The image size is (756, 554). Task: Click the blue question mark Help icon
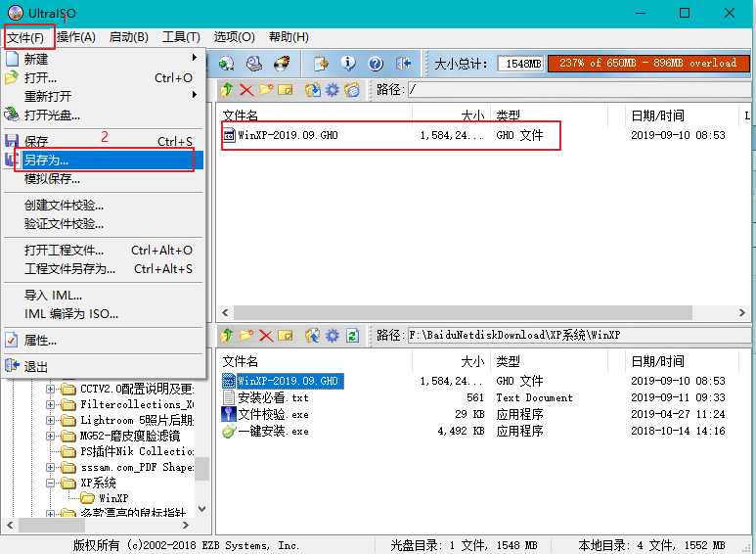click(x=376, y=64)
